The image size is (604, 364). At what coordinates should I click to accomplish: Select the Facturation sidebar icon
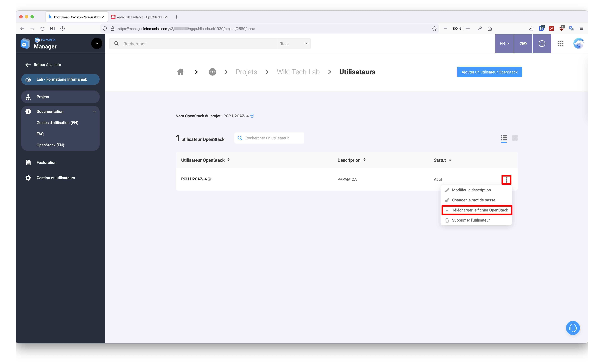pyautogui.click(x=28, y=162)
